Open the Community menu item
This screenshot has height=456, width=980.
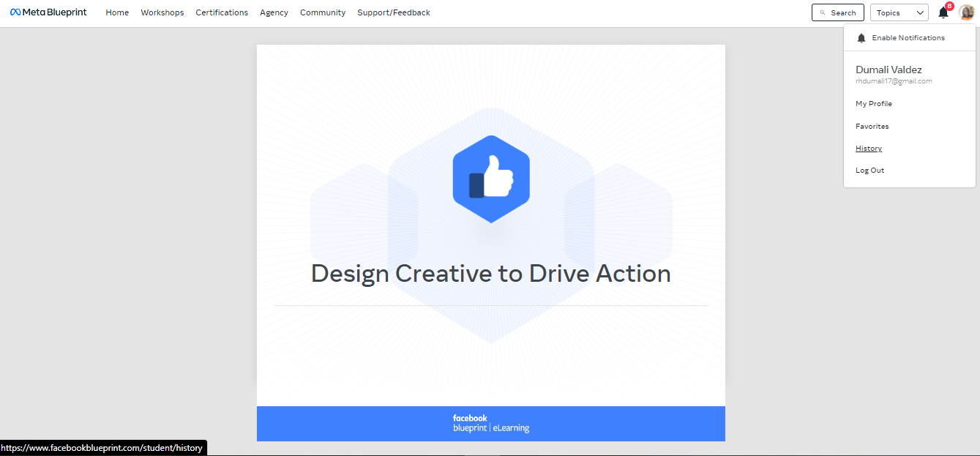323,12
